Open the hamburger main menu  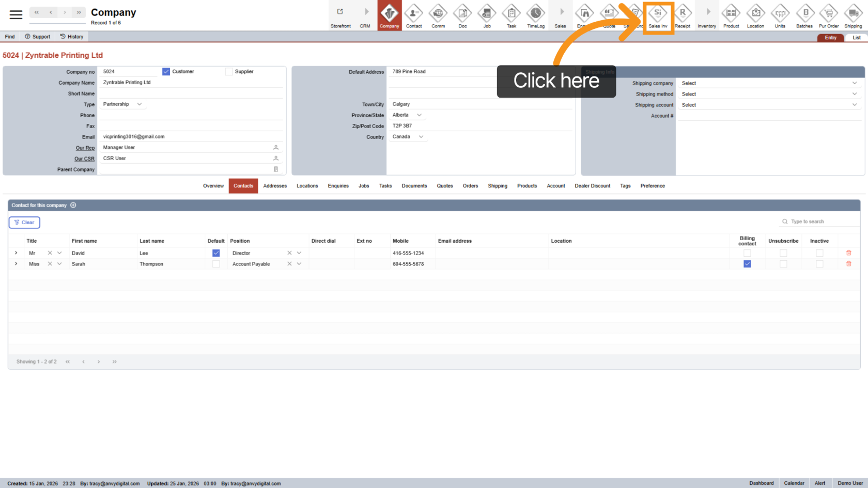[16, 14]
